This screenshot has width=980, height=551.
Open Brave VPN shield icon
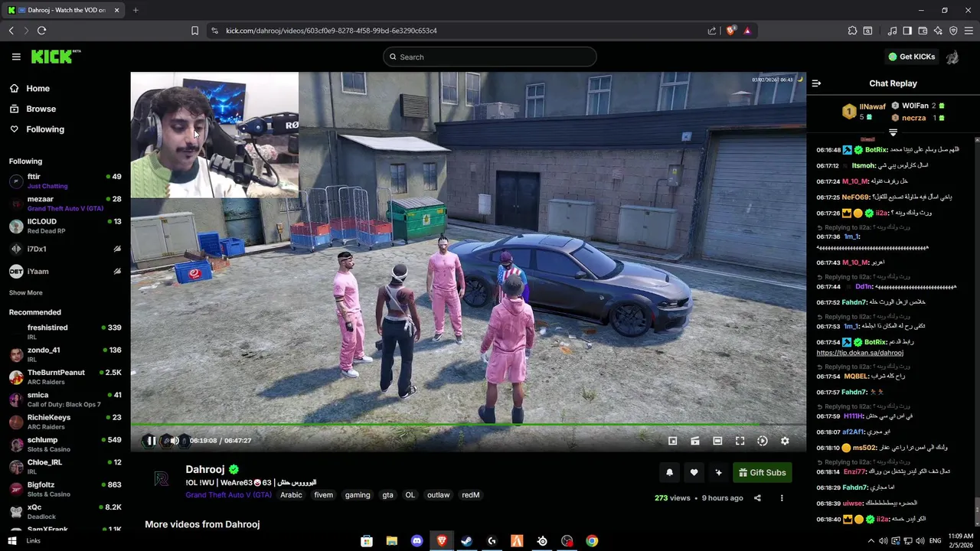tap(953, 31)
